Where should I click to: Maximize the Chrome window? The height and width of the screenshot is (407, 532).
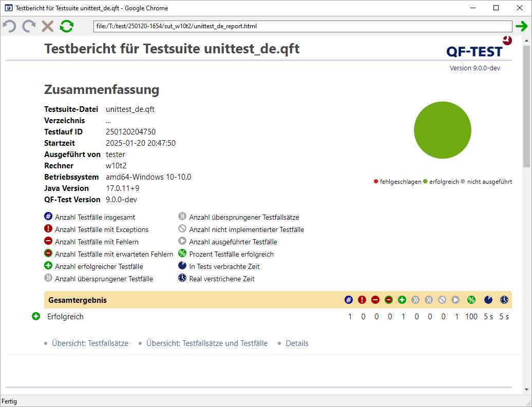click(x=496, y=8)
